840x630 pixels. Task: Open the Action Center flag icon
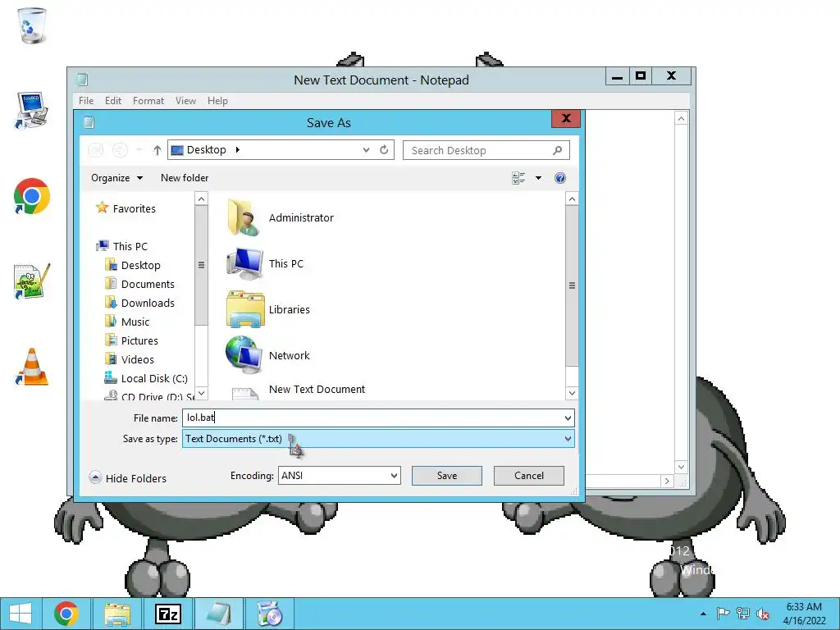[x=723, y=614]
